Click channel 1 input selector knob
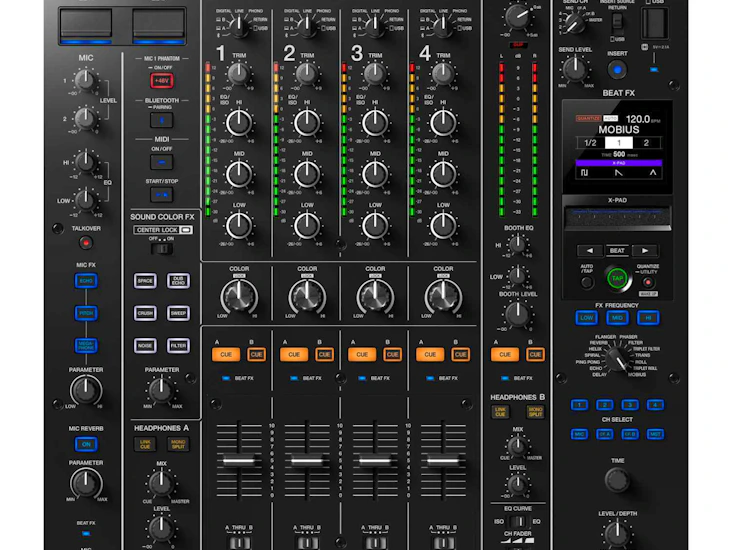Screen dimensions: 732x550 239,26
